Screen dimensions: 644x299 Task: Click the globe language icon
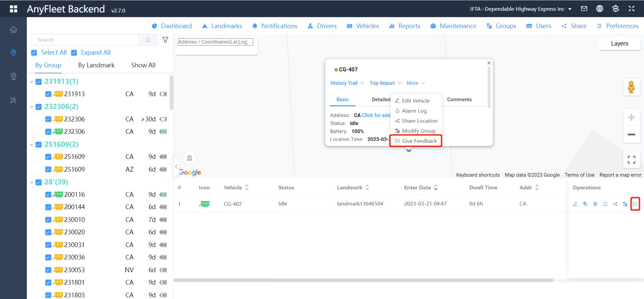(600, 9)
